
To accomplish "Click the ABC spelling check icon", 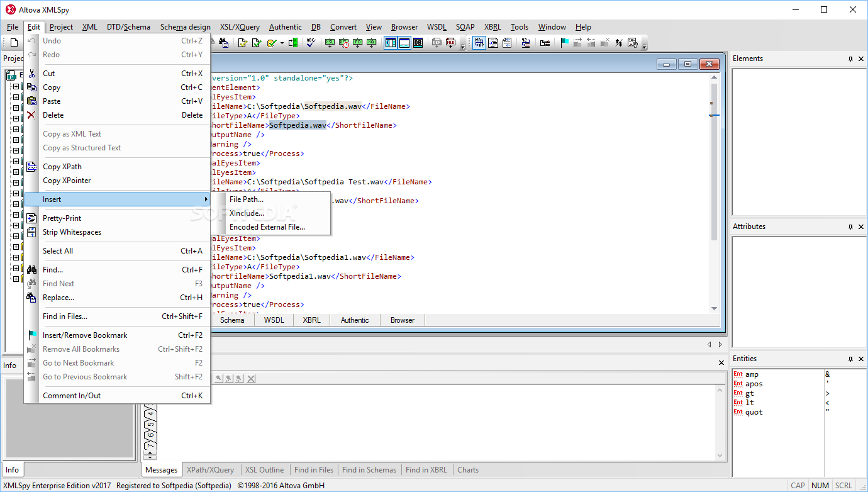I will [311, 43].
